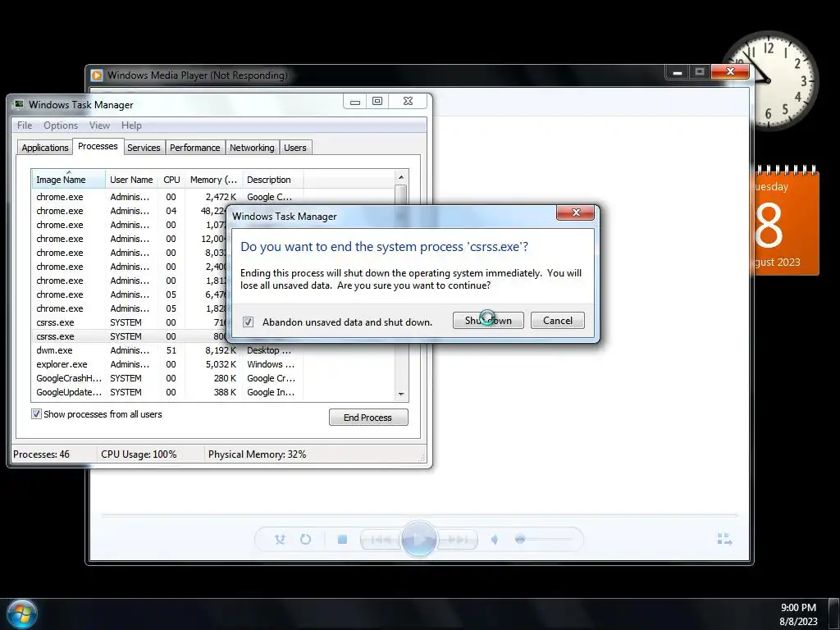Click the Physical Memory: 32% status entry
The image size is (840, 630).
(257, 454)
